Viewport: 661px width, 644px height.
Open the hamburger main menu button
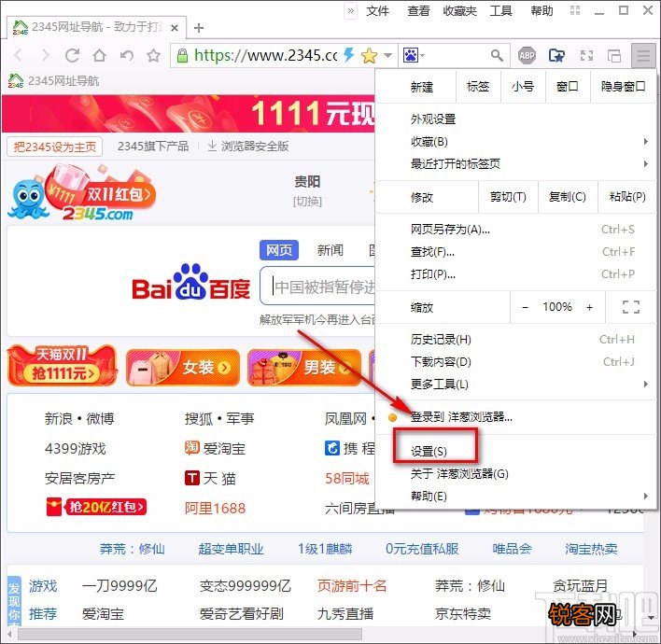click(x=643, y=55)
